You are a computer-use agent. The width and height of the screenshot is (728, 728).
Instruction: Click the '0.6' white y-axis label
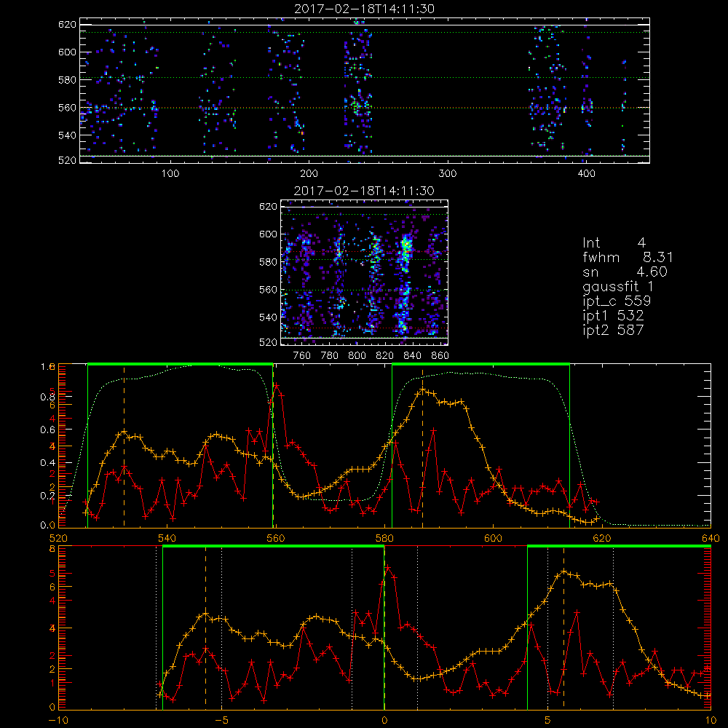click(48, 430)
